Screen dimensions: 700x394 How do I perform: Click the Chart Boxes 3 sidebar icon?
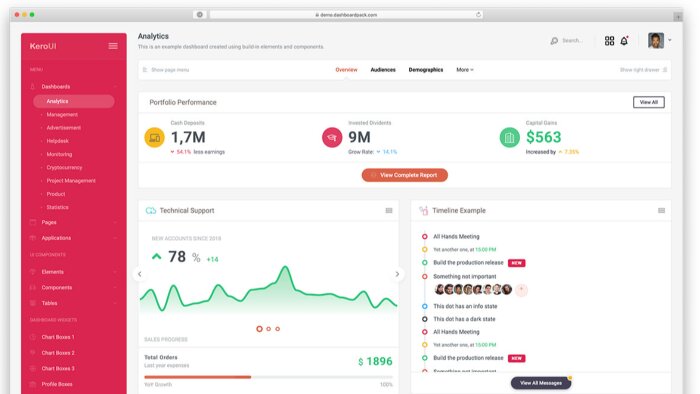33,369
